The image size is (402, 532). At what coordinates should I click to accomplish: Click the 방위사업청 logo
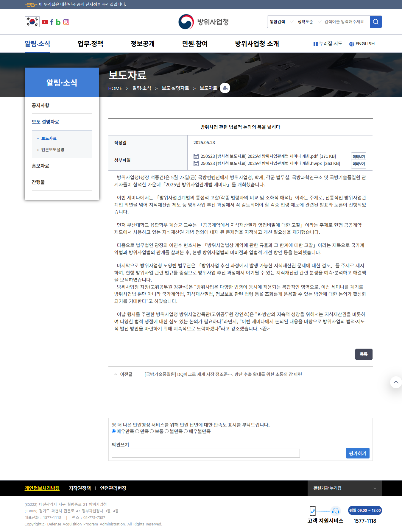(204, 22)
